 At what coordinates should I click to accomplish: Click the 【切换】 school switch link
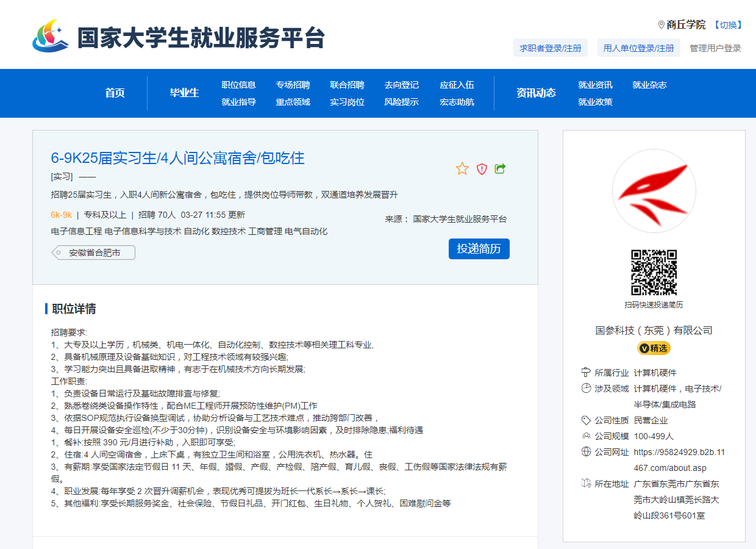tap(727, 25)
